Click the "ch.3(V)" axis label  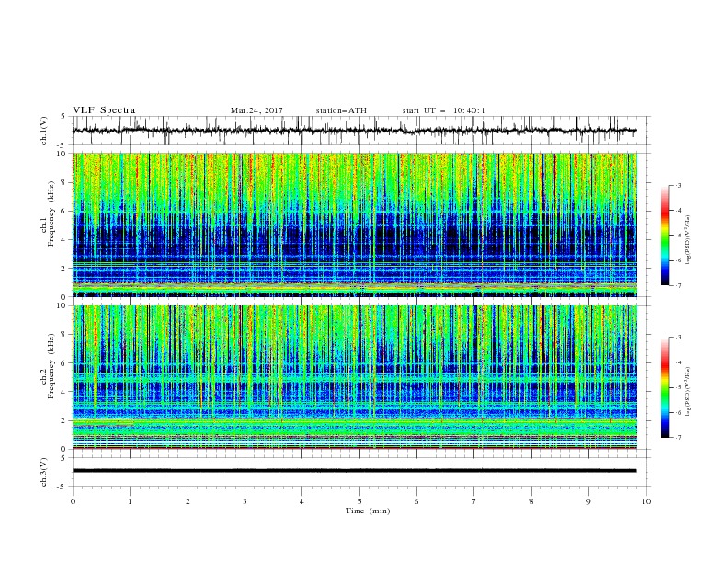[44, 472]
